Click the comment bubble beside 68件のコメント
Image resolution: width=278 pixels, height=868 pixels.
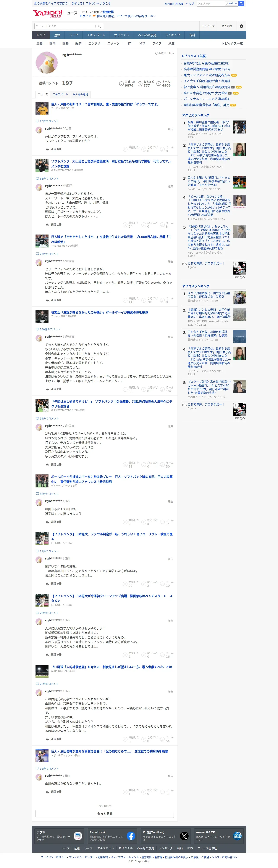pyautogui.click(x=37, y=178)
